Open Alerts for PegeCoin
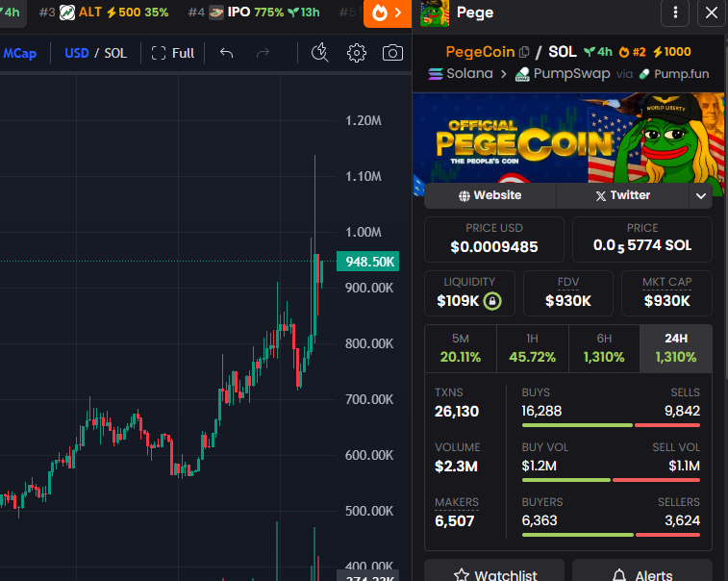 642,570
